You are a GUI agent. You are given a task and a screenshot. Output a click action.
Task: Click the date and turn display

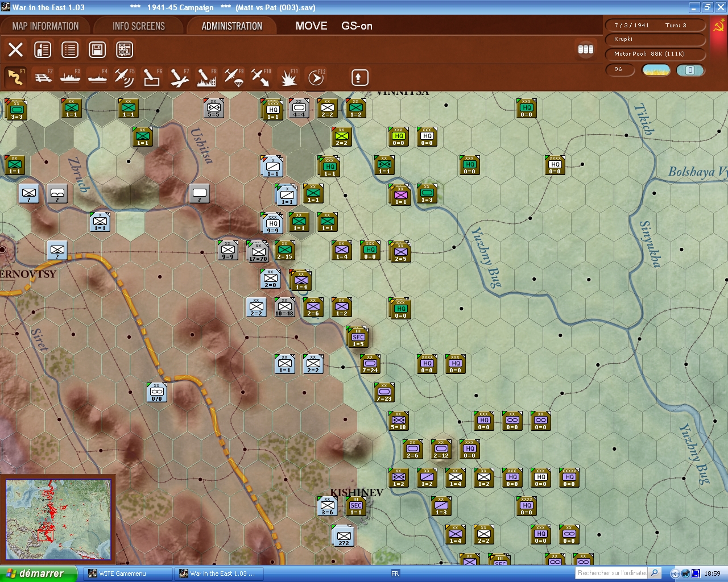pyautogui.click(x=655, y=26)
